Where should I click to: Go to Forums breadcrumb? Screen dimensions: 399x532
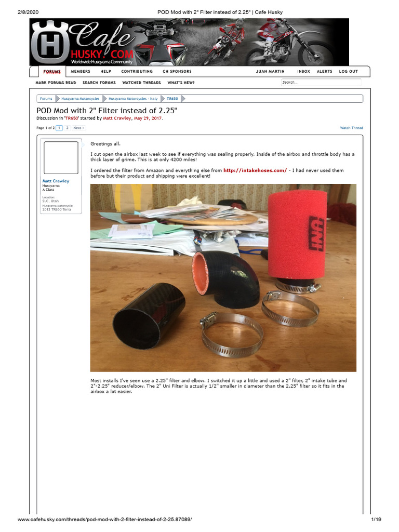pos(46,99)
